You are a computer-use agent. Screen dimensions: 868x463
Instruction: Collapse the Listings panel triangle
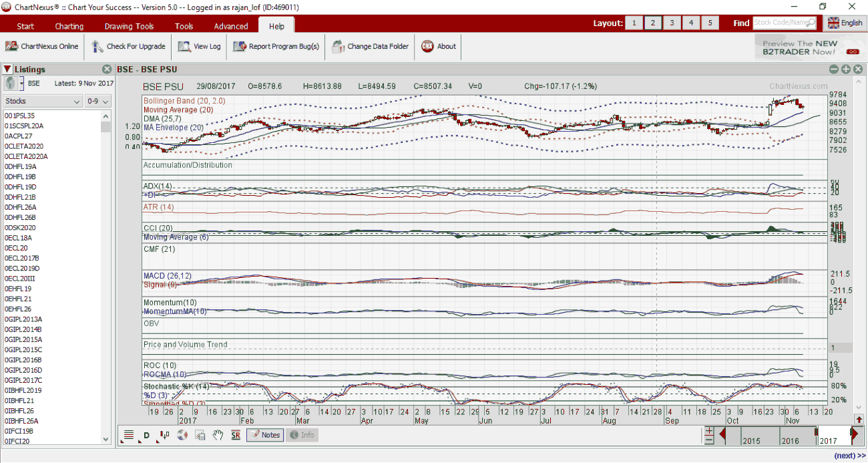7,69
